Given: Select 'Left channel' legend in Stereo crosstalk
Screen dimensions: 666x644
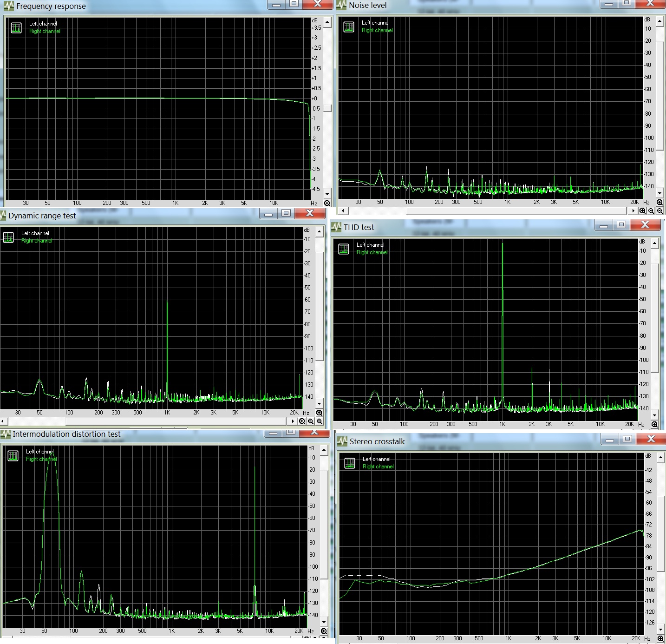Looking at the screenshot, I should (x=377, y=459).
